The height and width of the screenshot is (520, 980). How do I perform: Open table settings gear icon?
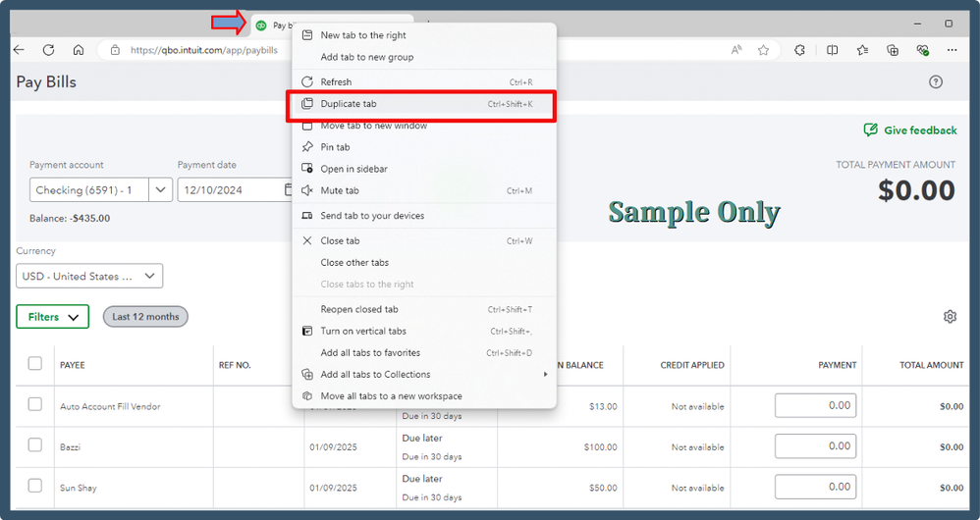point(950,317)
